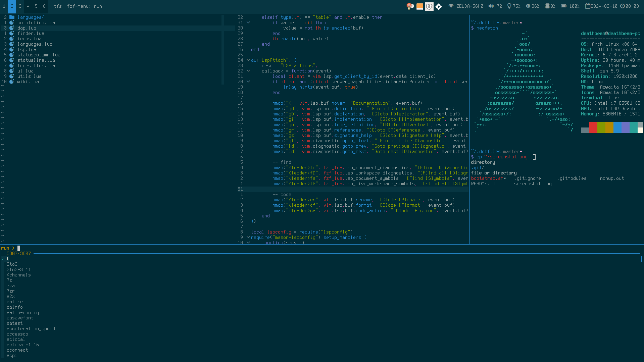644x362 pixels.
Task: Click the diamond arrow tray icon
Action: [x=439, y=6]
